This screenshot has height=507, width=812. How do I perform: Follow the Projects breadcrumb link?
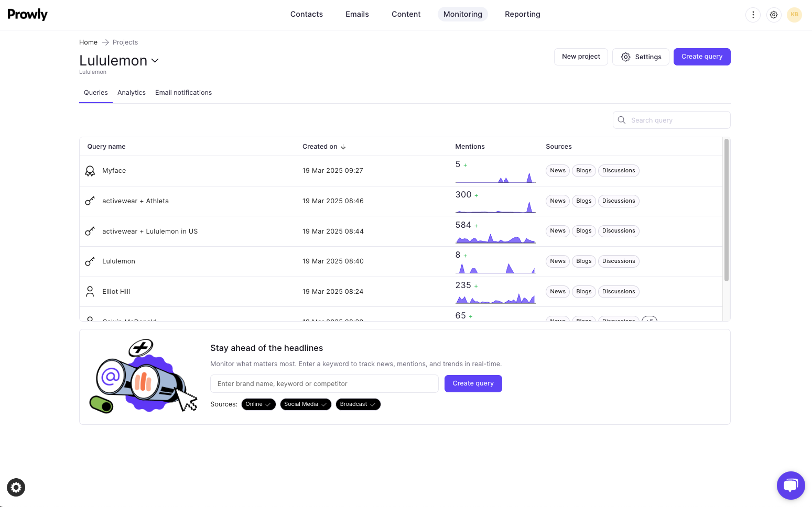point(125,42)
